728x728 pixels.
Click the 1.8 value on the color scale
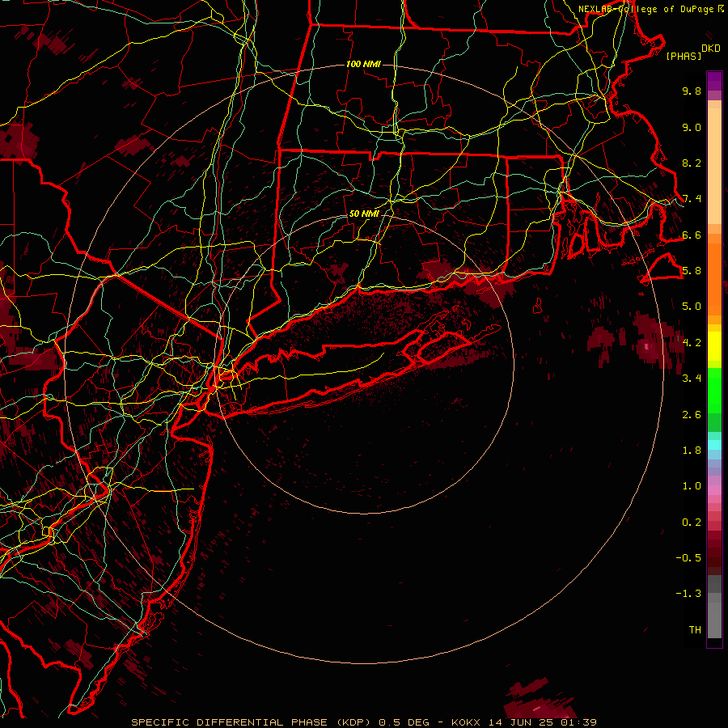[692, 451]
